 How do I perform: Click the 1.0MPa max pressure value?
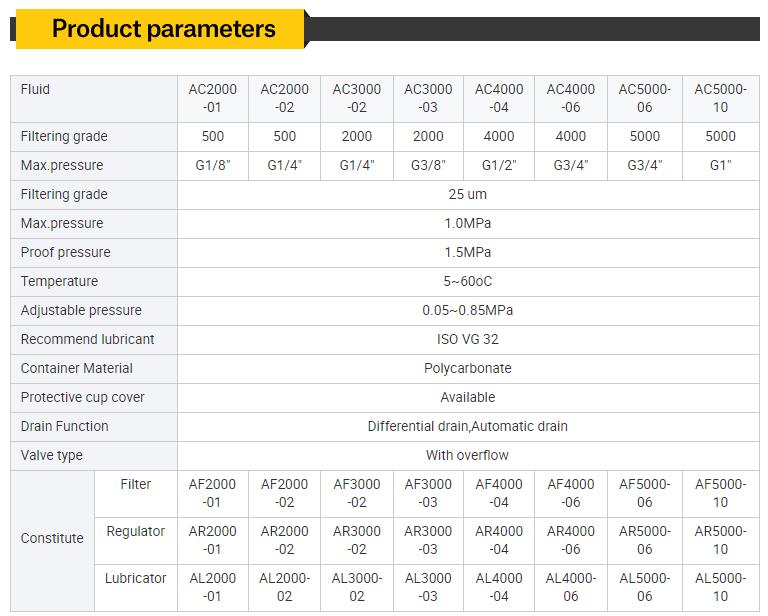click(x=468, y=223)
